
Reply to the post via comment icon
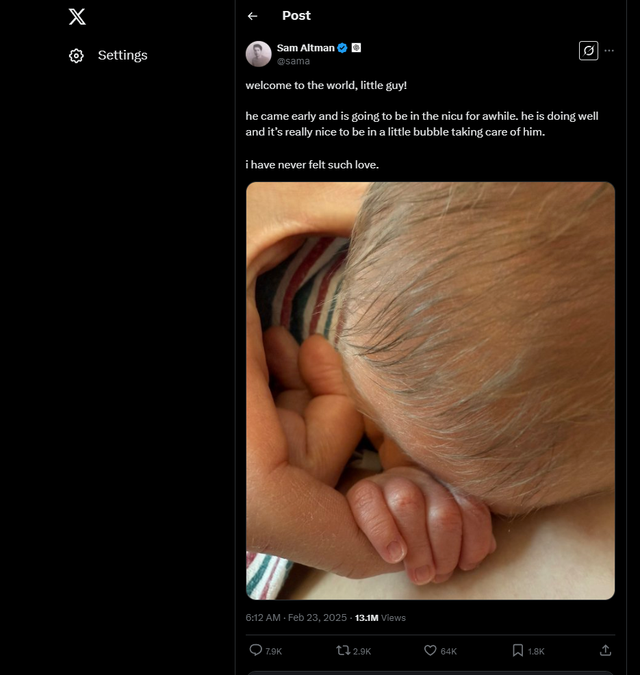pos(256,650)
